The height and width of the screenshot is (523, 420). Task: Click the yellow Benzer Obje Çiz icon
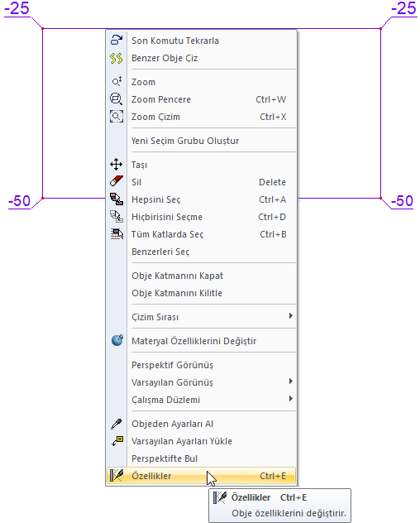117,58
